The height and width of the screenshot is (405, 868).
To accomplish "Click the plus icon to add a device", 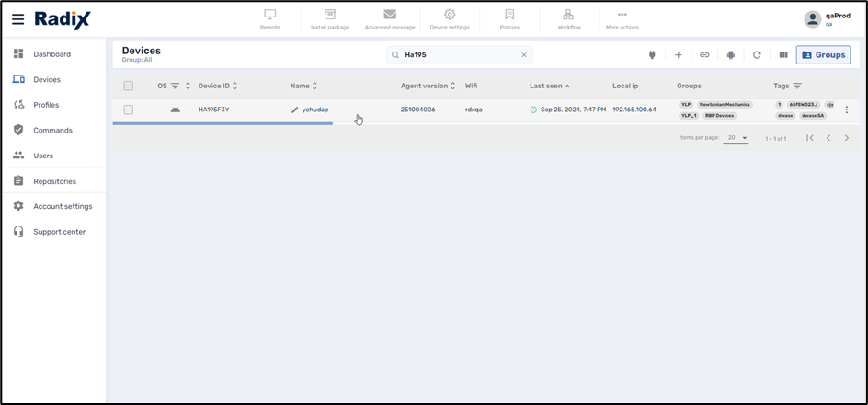I will click(679, 55).
